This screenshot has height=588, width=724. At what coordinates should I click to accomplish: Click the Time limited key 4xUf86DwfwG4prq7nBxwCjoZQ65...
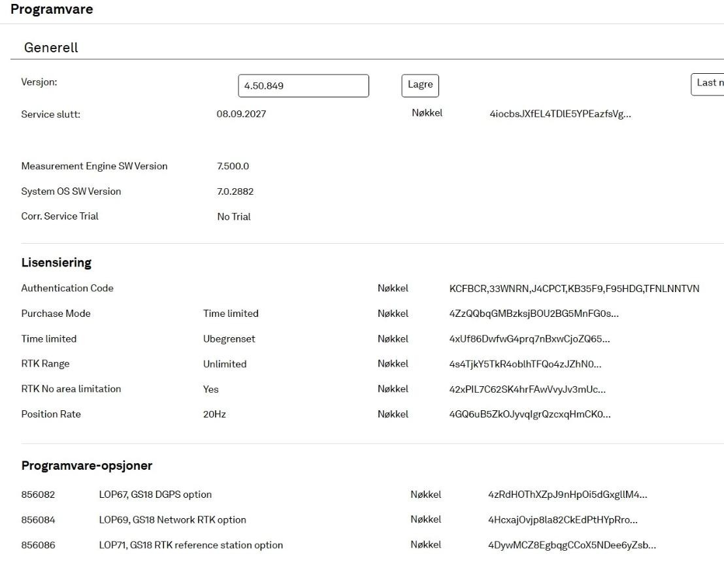pyautogui.click(x=530, y=339)
